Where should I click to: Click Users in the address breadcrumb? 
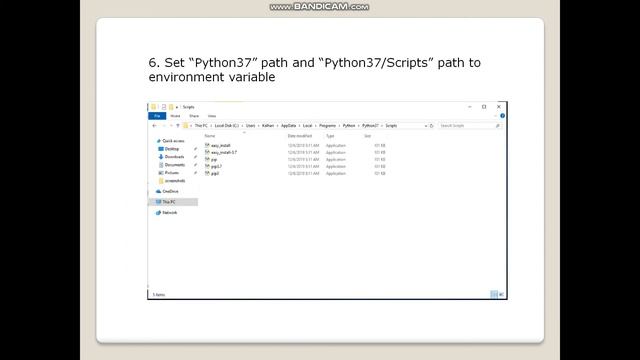click(250, 126)
